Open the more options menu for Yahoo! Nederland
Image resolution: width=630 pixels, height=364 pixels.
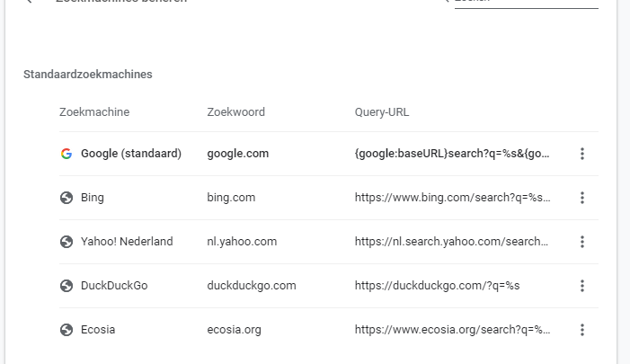pos(581,242)
